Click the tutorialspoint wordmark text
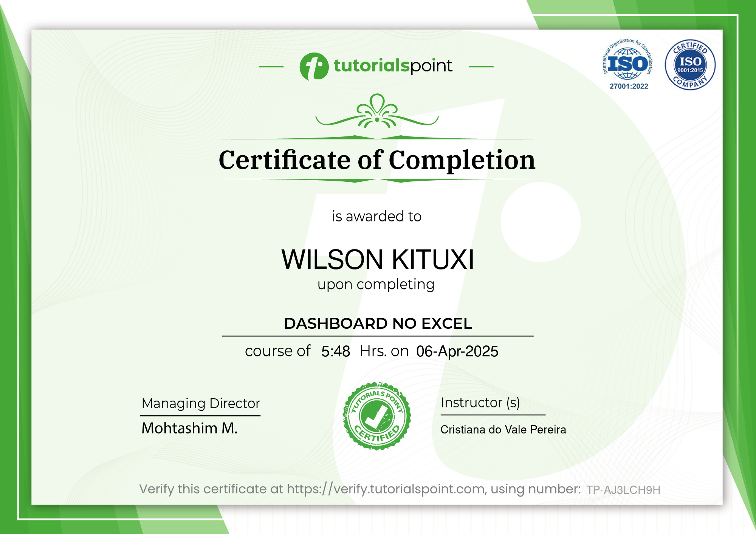Image resolution: width=756 pixels, height=534 pixels. 393,66
